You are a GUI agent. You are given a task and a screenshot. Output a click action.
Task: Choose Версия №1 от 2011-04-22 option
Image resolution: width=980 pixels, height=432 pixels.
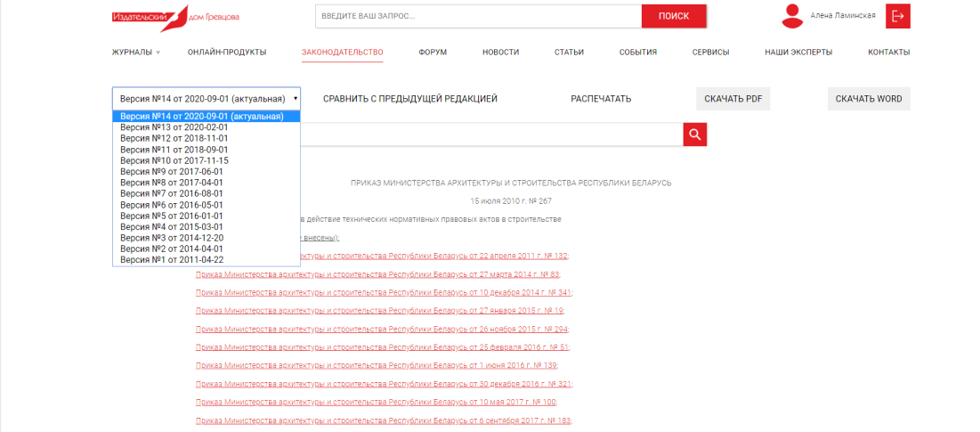point(174,260)
